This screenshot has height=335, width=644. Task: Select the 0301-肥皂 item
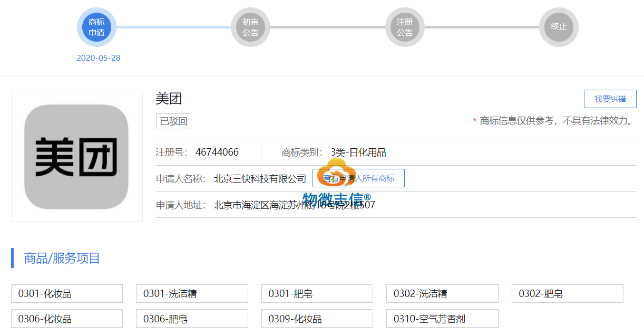coord(317,294)
